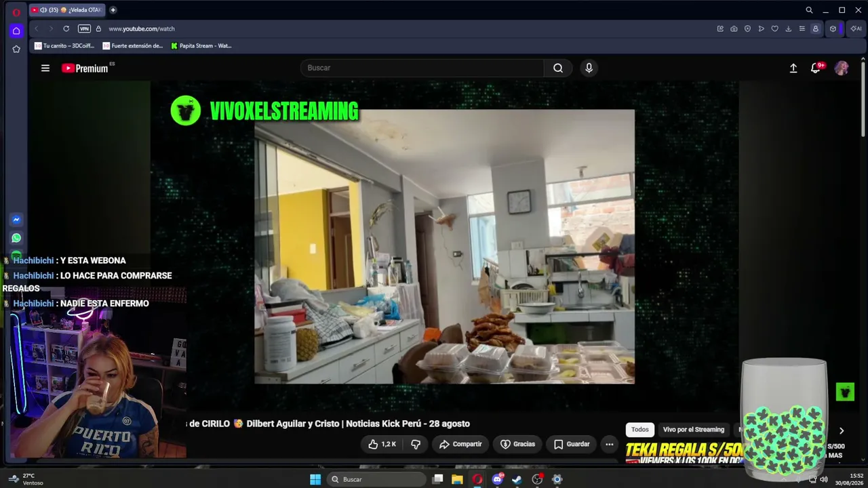Open Task View on the taskbar
868x488 pixels.
click(438, 479)
